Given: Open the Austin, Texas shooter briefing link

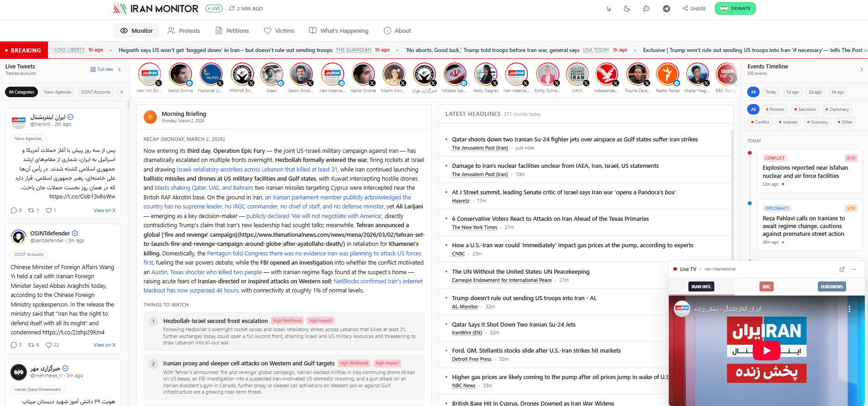Looking at the screenshot, I should (x=207, y=272).
